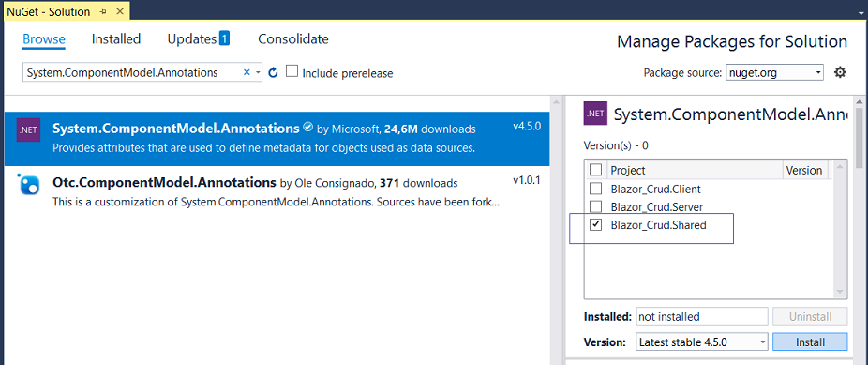Switch to the Consolidate tab
Screen dimensions: 868x365
point(293,38)
